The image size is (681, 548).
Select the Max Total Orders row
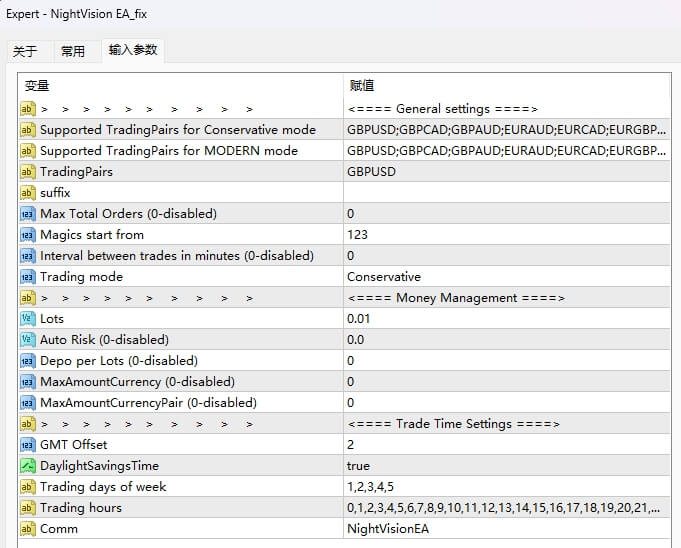128,213
